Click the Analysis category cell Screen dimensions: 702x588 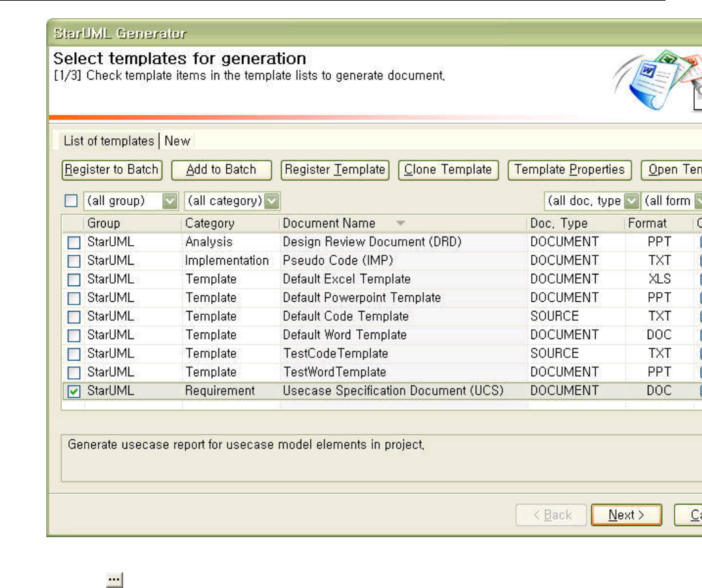209,242
